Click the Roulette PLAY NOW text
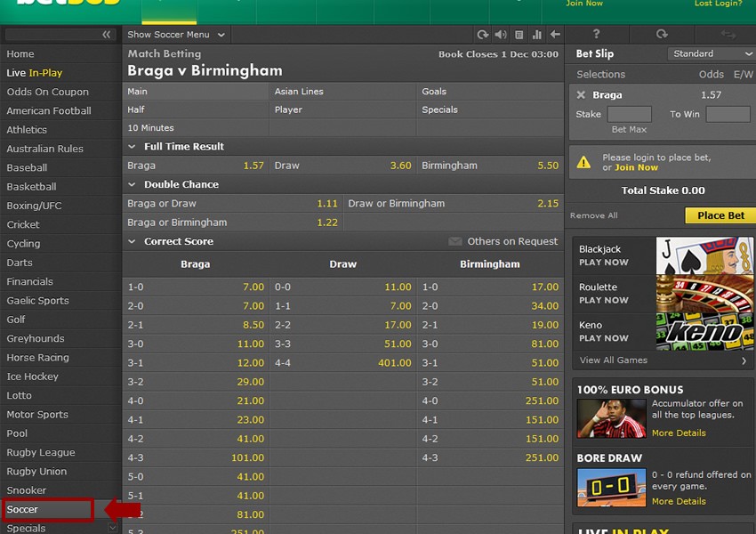This screenshot has width=756, height=534. coord(604,300)
